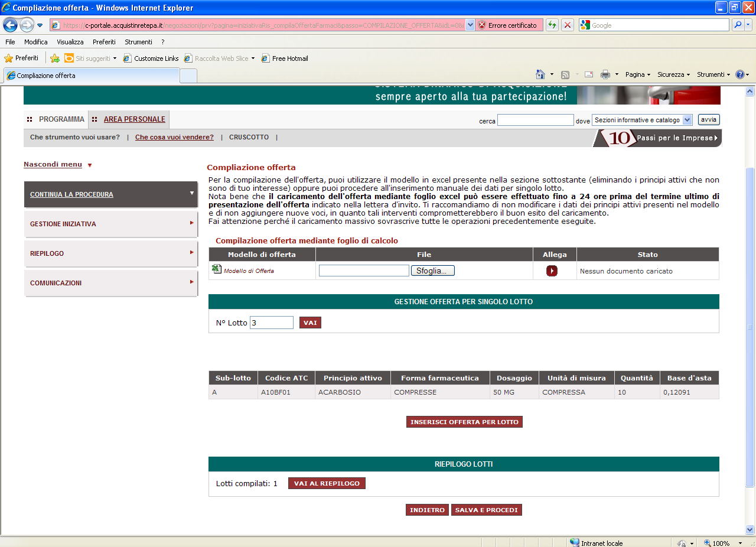Open the recent pages dropdown arrow
The image size is (756, 547).
(40, 25)
